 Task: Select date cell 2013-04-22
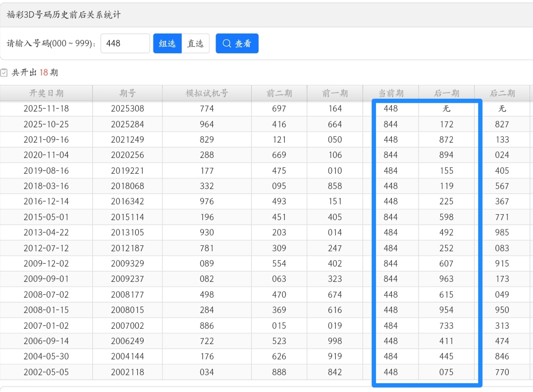tap(46, 233)
